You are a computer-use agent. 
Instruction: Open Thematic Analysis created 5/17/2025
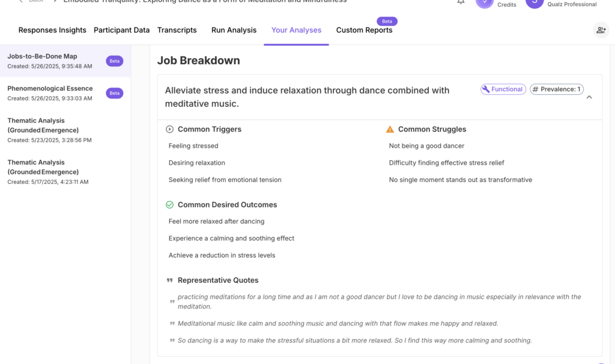[x=65, y=171]
